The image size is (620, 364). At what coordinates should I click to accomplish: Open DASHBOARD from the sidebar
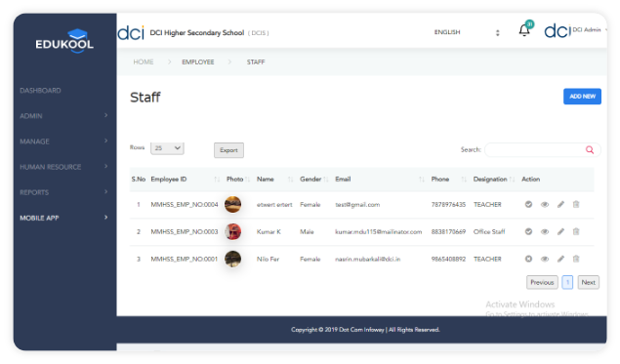[x=40, y=91]
